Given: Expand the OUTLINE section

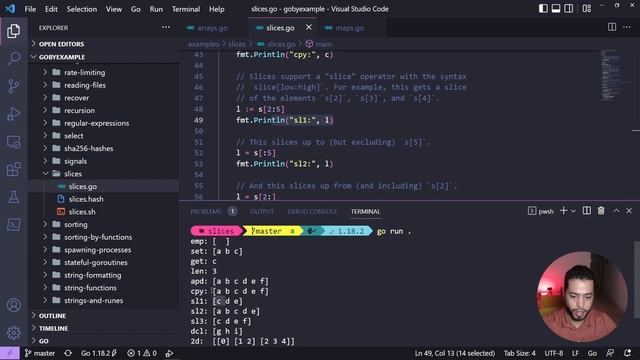Looking at the screenshot, I should click(x=52, y=316).
